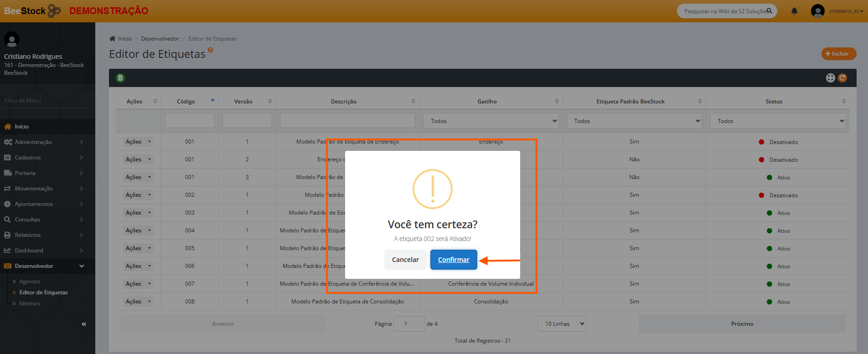This screenshot has height=354, width=868.
Task: Click the help question mark beside title
Action: [211, 50]
